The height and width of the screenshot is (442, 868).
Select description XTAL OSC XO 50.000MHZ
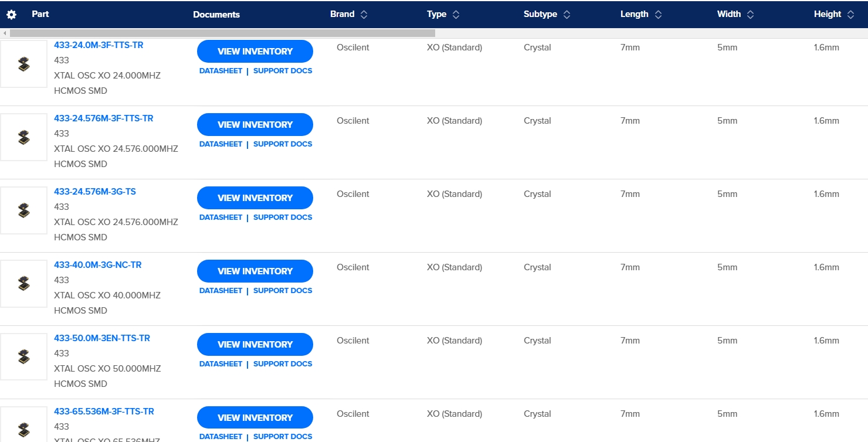click(107, 369)
